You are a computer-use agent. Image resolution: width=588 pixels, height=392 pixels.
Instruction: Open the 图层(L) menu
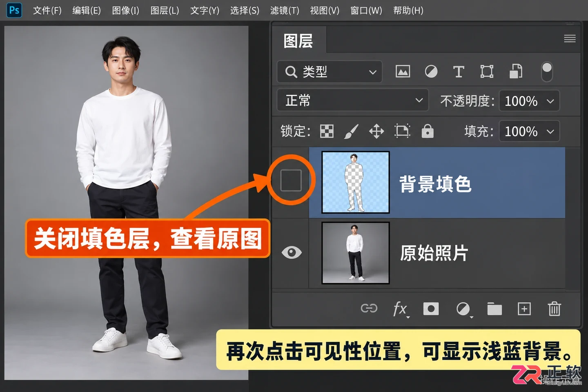[165, 10]
